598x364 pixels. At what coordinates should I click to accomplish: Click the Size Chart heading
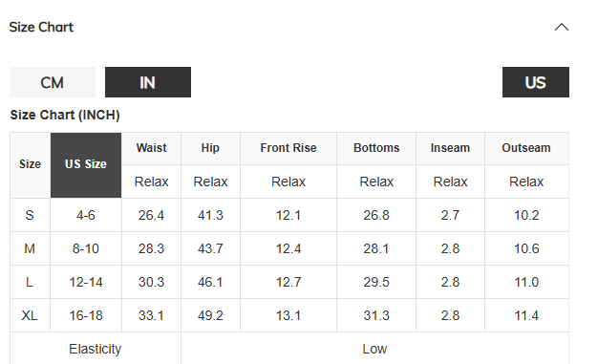tap(41, 27)
